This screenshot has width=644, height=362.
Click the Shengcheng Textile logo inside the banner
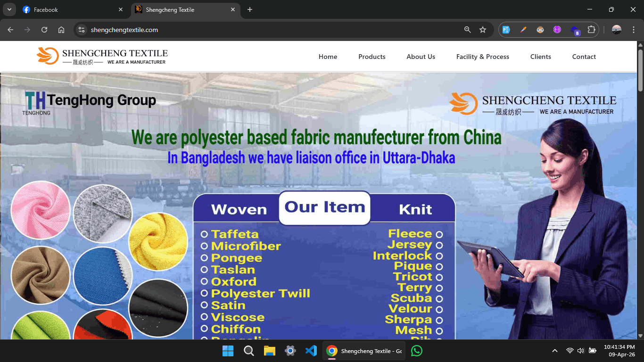click(533, 104)
